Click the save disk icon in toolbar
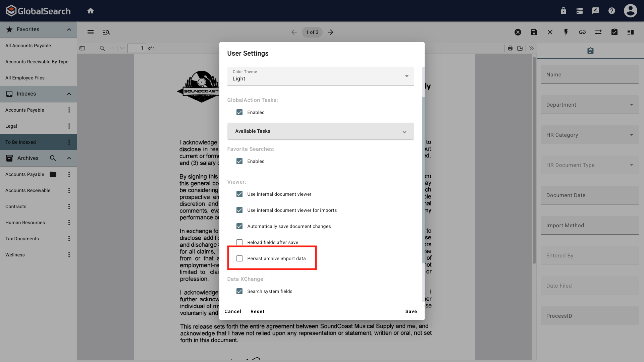 click(x=534, y=32)
